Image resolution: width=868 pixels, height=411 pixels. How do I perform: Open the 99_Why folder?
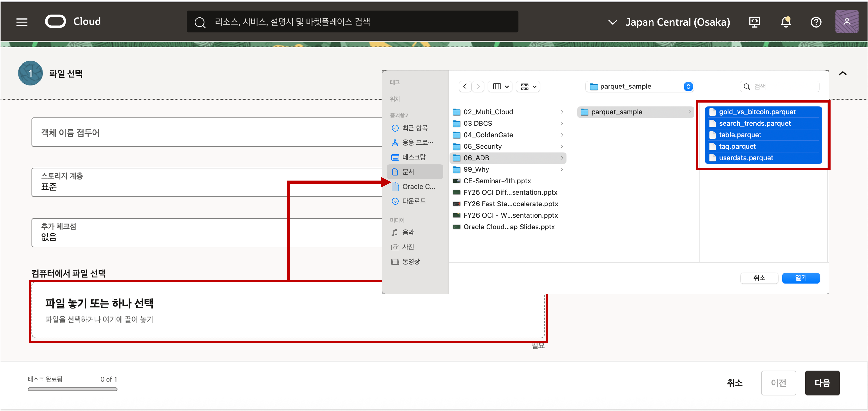508,169
